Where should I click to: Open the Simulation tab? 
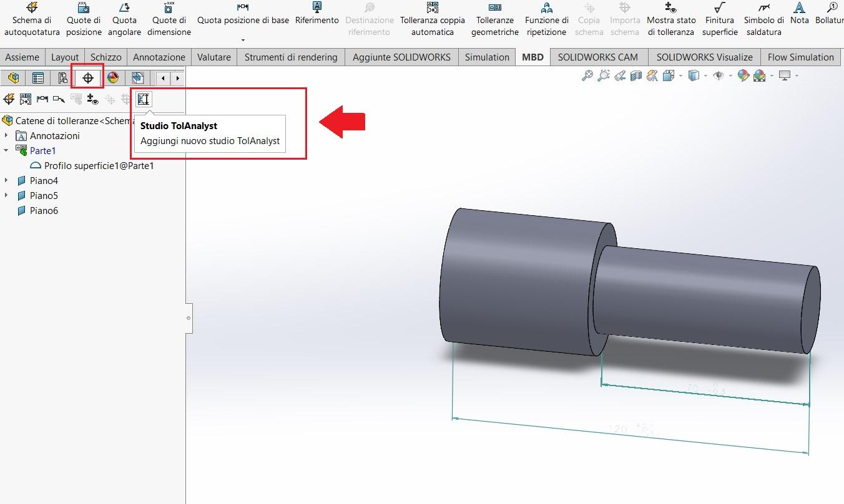[x=487, y=57]
